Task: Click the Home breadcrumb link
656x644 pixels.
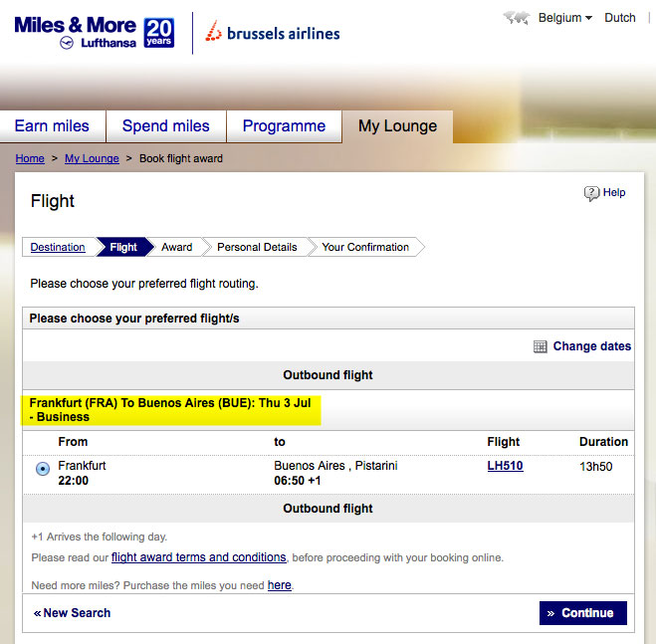Action: (30, 158)
